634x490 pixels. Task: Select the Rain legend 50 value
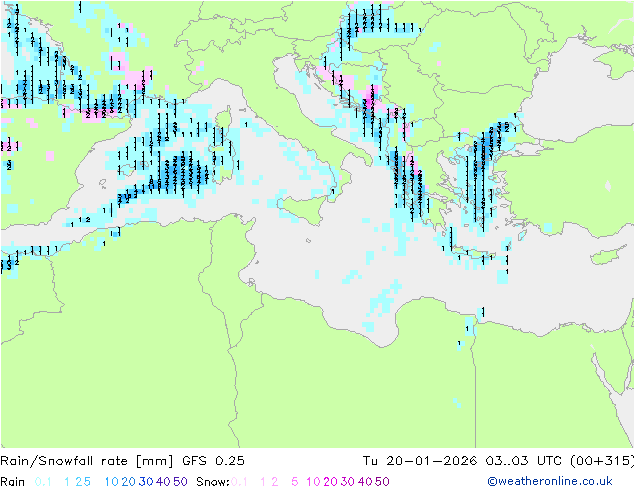(180, 482)
